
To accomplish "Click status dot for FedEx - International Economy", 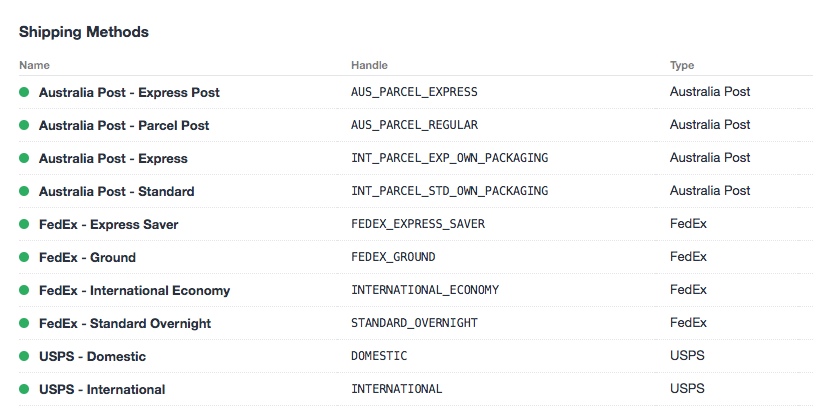I will (x=25, y=290).
